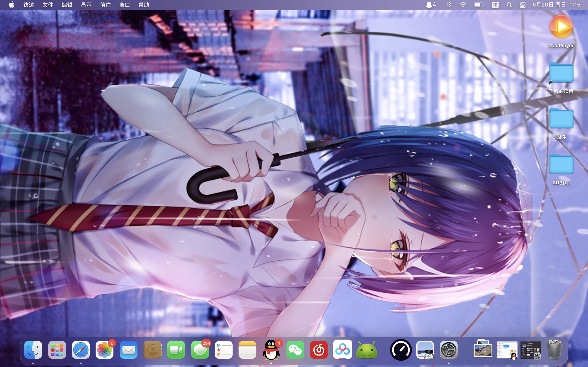
Task: Open the Pinyin input source menu
Action: (495, 5)
